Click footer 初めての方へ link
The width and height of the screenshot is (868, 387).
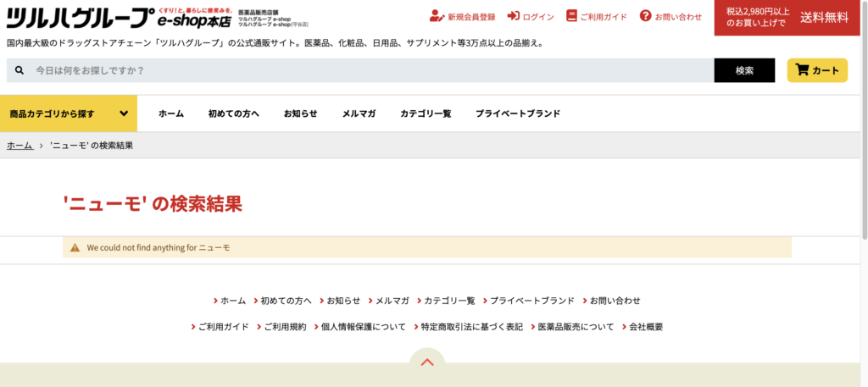click(287, 301)
